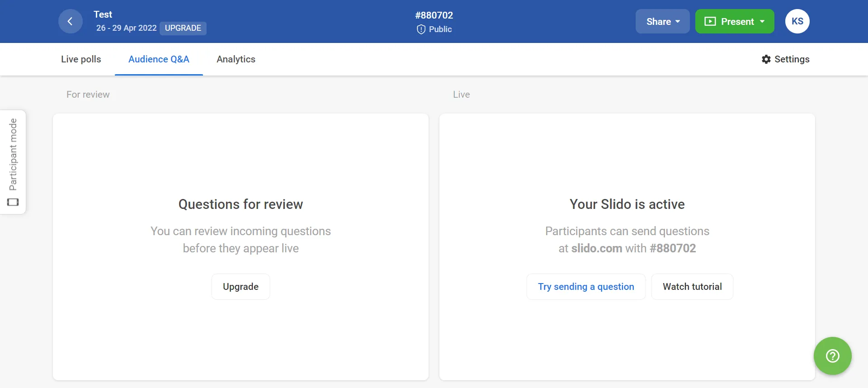Screen dimensions: 868x388
Task: Click the screen icon in the Present button
Action: 710,22
